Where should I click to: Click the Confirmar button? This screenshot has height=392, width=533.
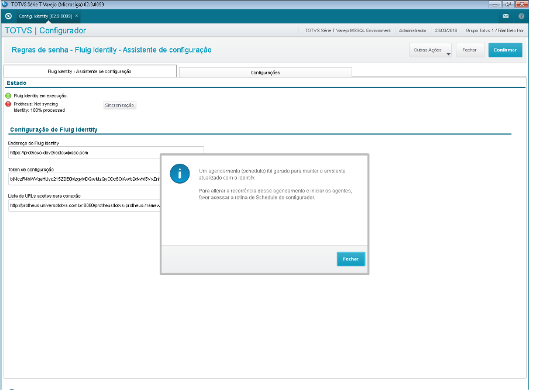tap(505, 50)
